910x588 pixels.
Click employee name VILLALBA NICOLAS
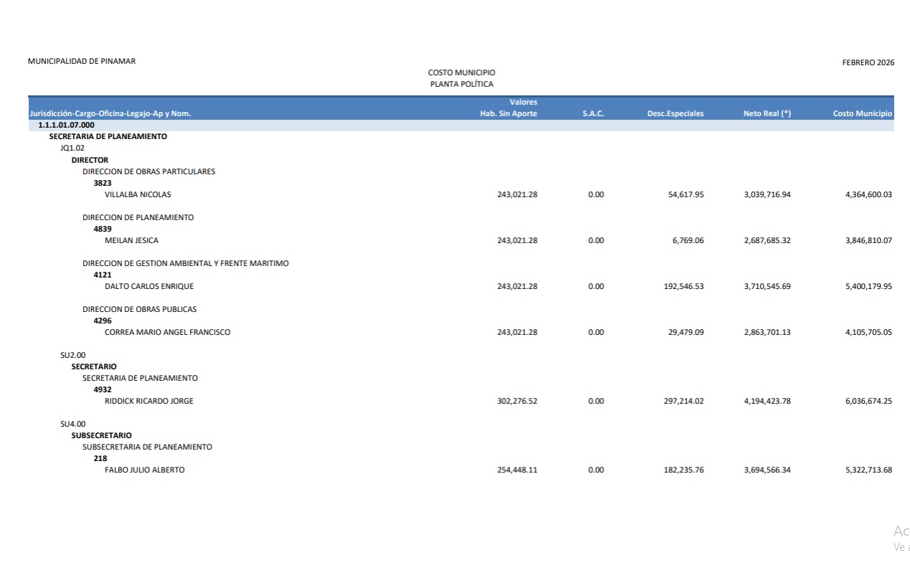click(x=138, y=194)
